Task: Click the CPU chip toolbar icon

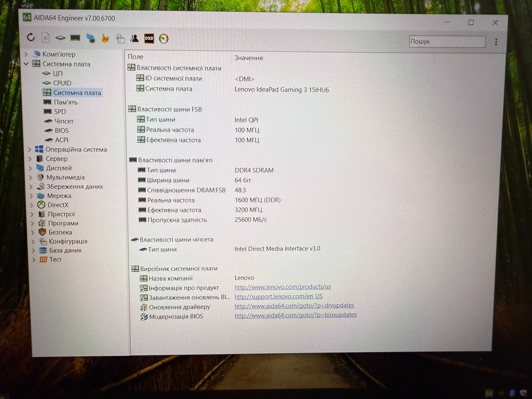Action: click(x=60, y=37)
